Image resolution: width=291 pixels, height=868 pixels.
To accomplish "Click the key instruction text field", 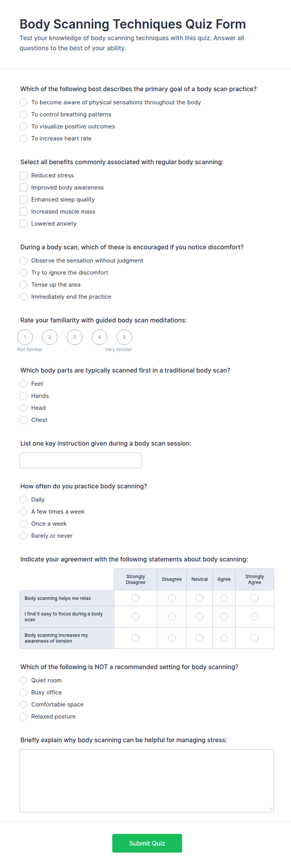I will (80, 460).
